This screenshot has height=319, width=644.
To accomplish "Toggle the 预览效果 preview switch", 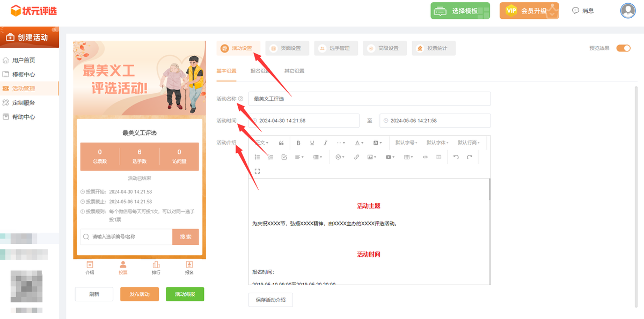I will [623, 48].
